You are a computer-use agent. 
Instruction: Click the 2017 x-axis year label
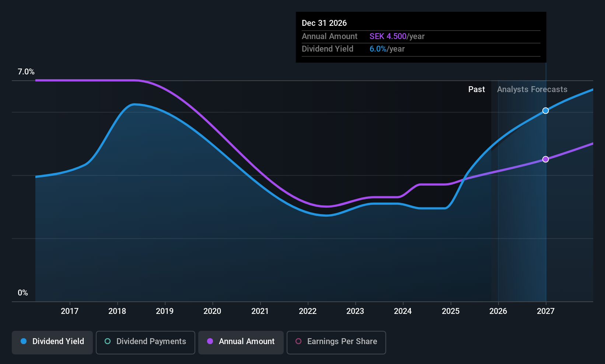pyautogui.click(x=70, y=311)
